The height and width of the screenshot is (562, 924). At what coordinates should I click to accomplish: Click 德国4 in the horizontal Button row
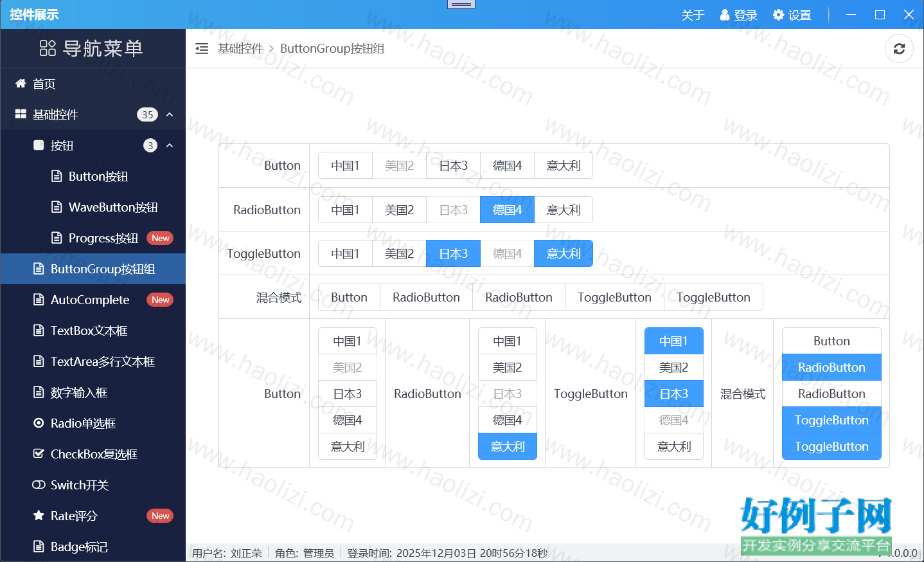[x=507, y=165]
